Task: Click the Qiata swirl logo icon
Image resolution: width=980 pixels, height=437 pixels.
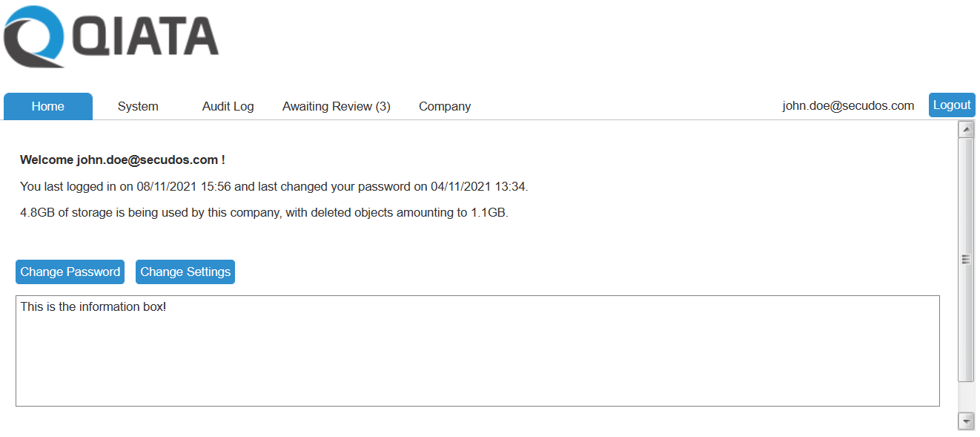Action: [x=34, y=36]
